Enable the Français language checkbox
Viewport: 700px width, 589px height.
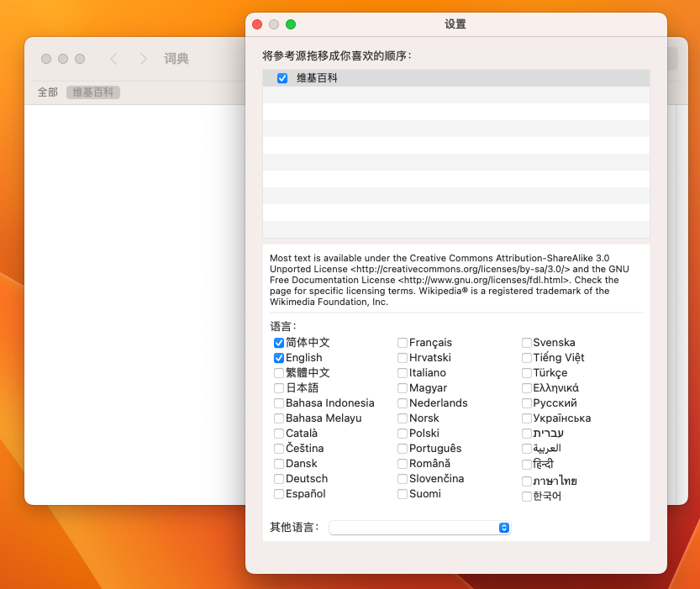[403, 343]
